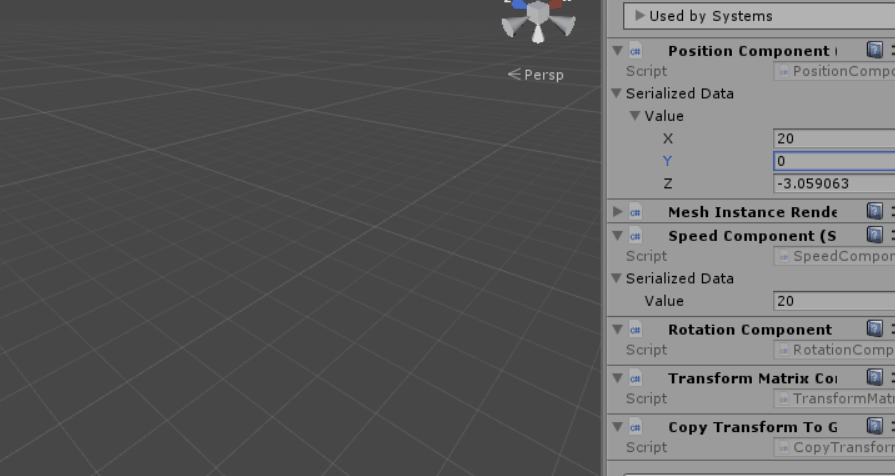Click the white right gizmo cone

pyautogui.click(x=563, y=26)
